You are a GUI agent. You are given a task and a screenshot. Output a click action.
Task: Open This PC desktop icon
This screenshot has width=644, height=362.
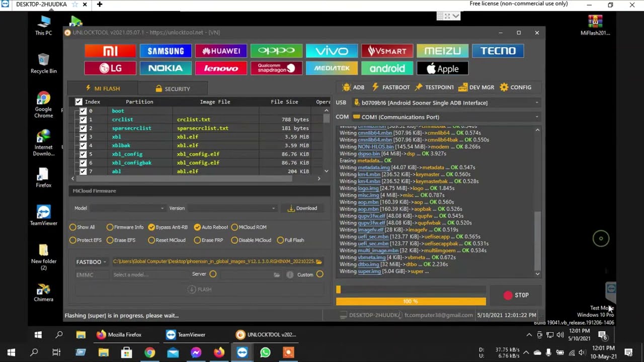[x=43, y=25]
